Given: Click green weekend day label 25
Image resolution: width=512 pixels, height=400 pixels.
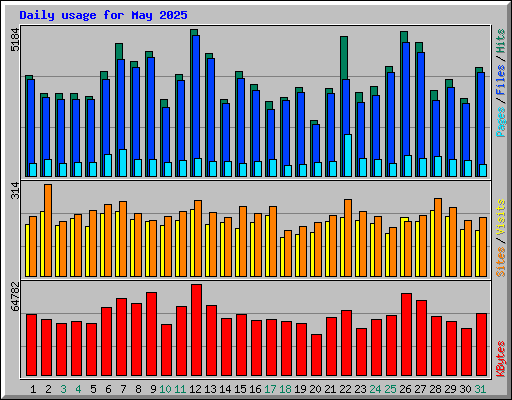Looking at the screenshot, I should pos(390,389).
